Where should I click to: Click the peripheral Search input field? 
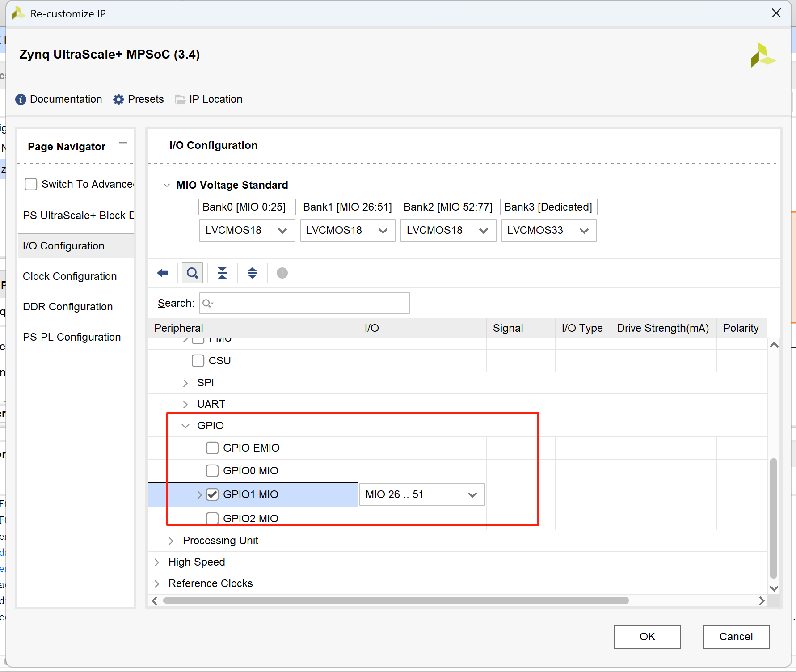(x=304, y=303)
